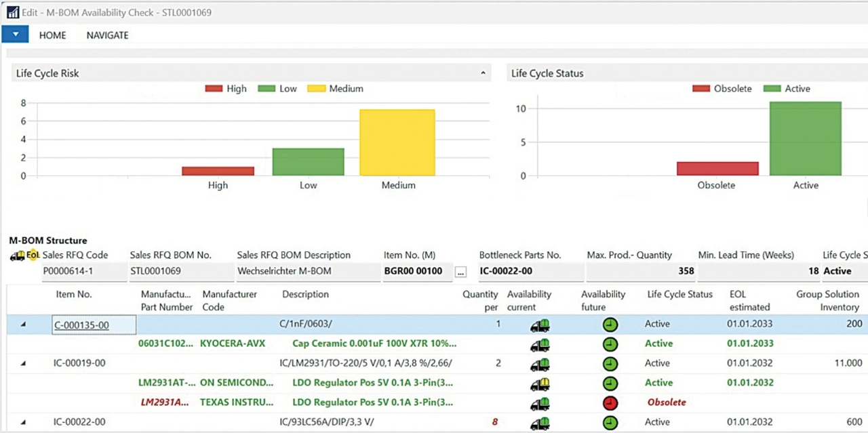Switch to the NAVIGATE ribbon tab
The image size is (868, 433).
[107, 35]
